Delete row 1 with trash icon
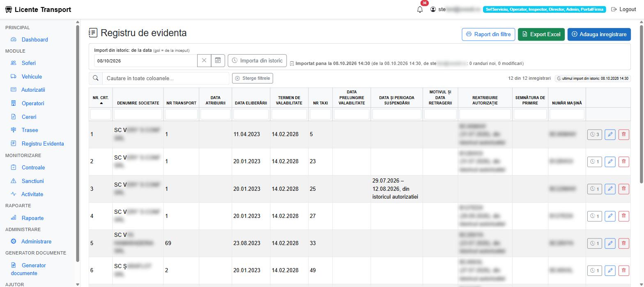The image size is (644, 287). click(623, 134)
